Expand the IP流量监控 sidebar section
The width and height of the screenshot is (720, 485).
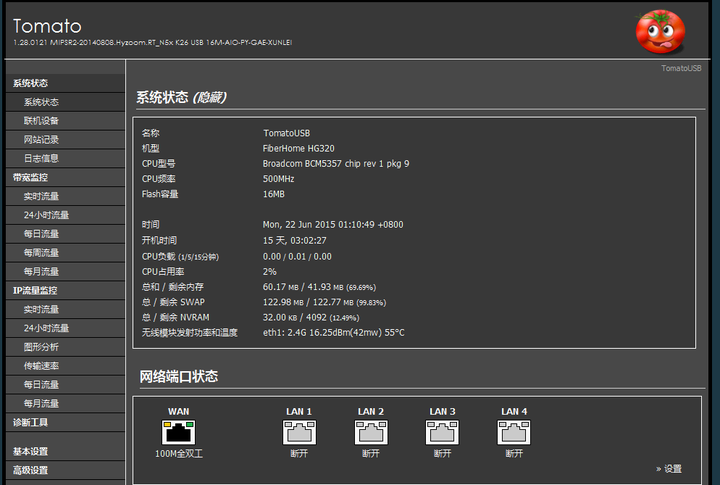tap(65, 290)
